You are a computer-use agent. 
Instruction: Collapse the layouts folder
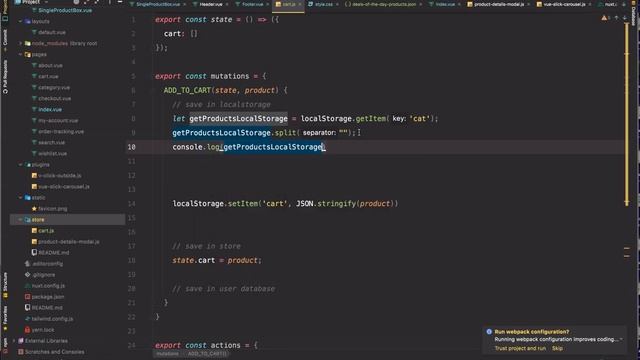pyautogui.click(x=20, y=21)
